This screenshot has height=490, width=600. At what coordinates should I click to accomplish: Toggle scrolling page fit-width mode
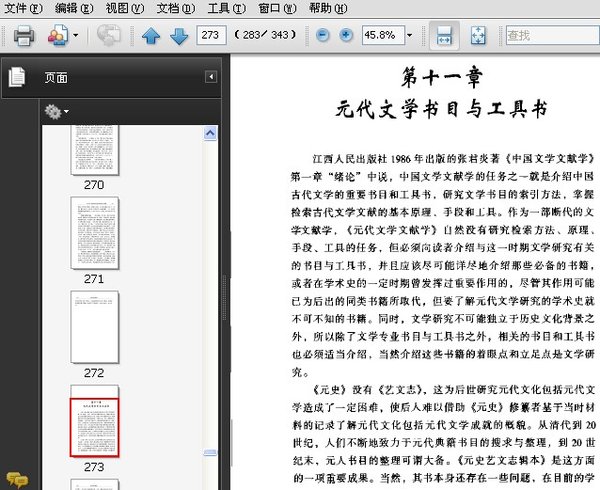click(445, 36)
